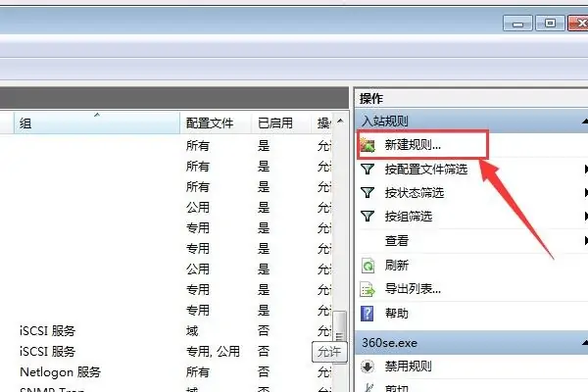Click the 导出列表 export icon
Viewport: 588px width, 392px height.
click(x=367, y=289)
